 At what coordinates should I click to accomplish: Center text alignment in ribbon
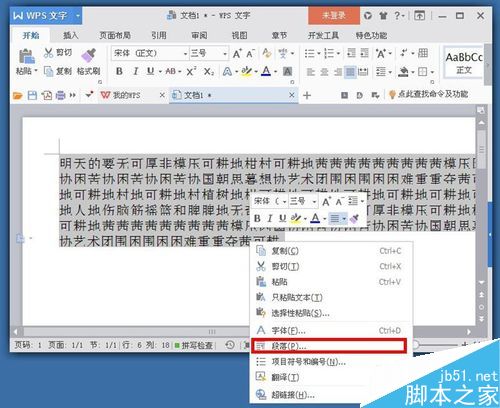tap(324, 72)
